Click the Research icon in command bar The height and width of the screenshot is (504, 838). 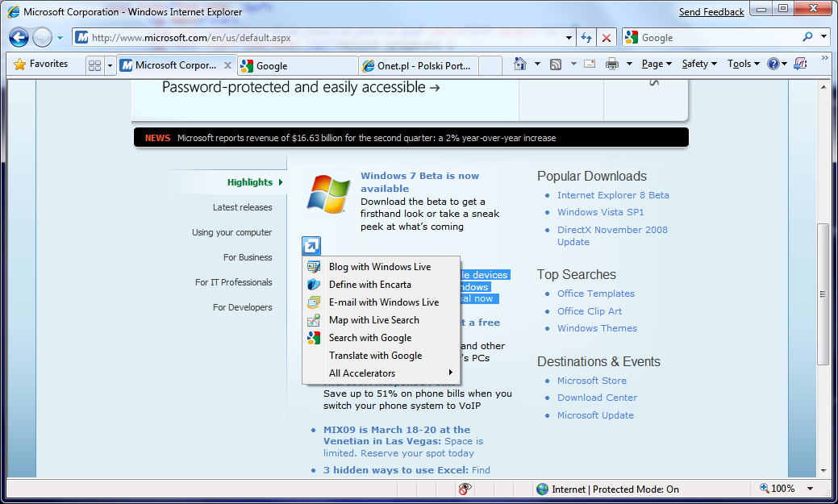[x=800, y=65]
